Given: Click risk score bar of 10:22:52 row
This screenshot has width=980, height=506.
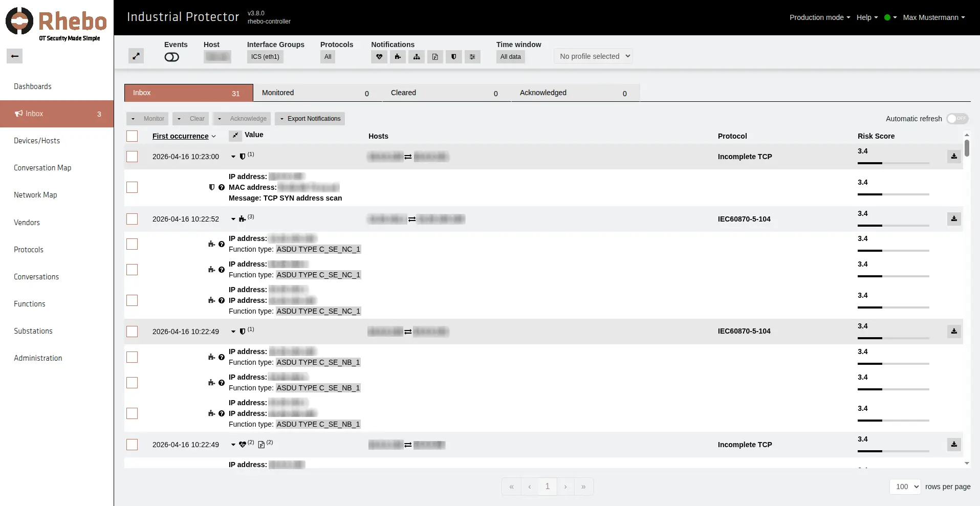Looking at the screenshot, I should [894, 226].
